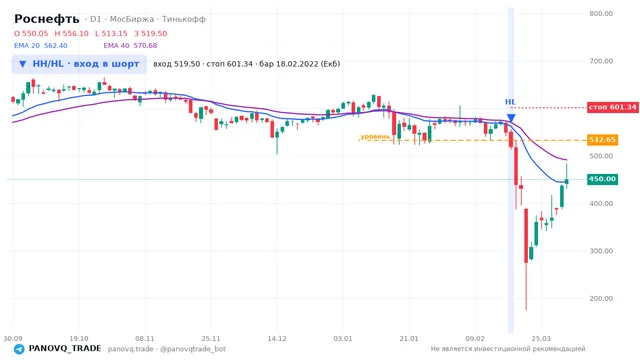Click the 21.01 date axis label
This screenshot has height=360, width=640.
pos(409,338)
